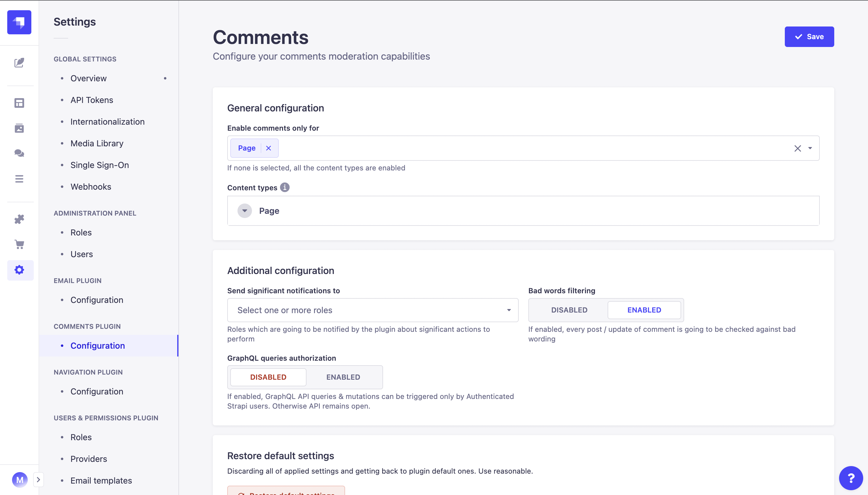Open the help question mark button

click(x=851, y=478)
